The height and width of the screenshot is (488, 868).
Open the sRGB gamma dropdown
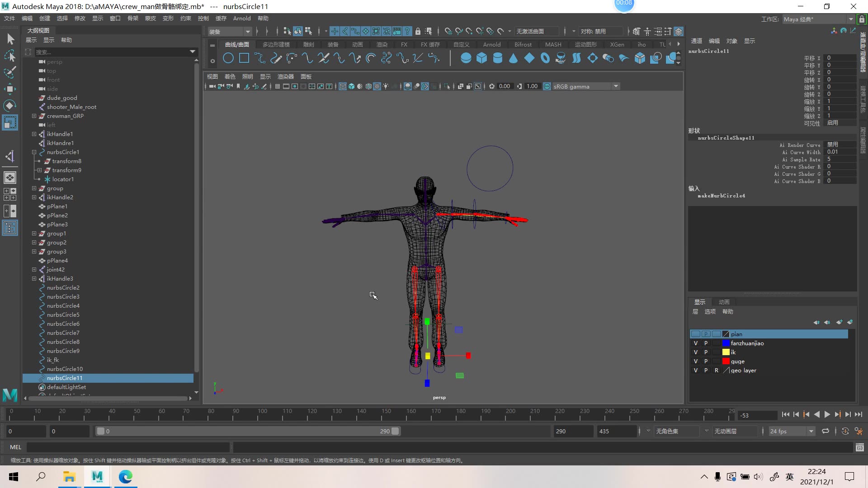616,86
